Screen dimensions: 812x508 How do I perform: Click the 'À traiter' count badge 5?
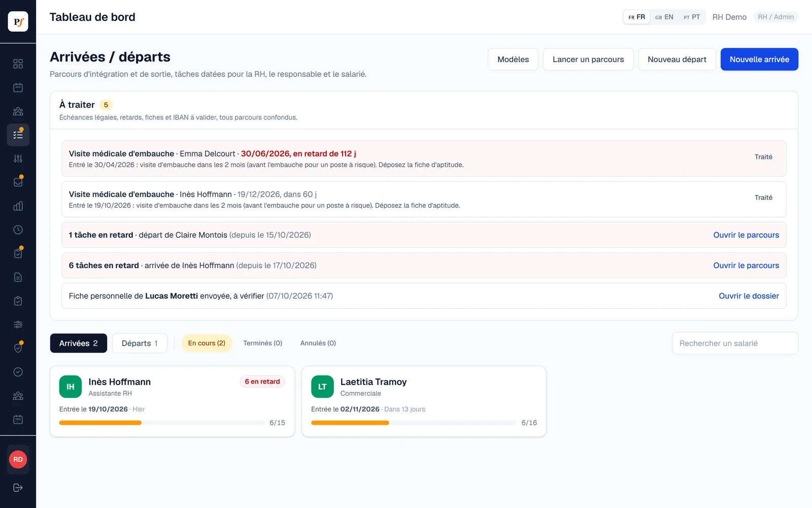(106, 105)
